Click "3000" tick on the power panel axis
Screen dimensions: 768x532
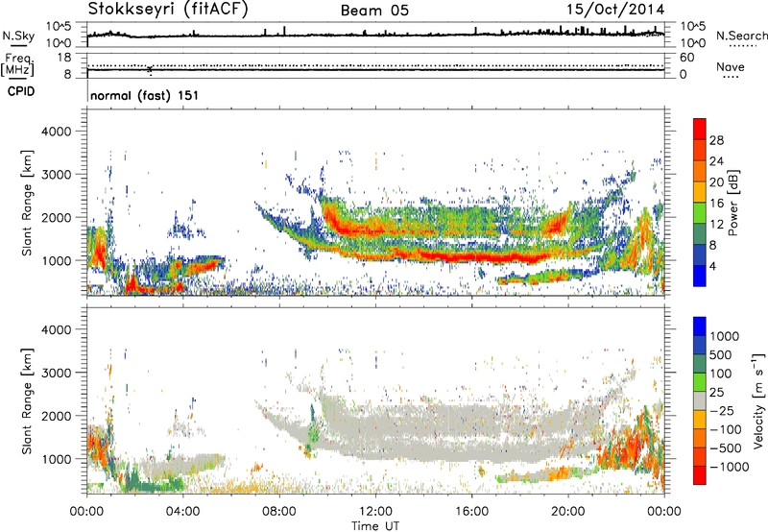[x=56, y=175]
